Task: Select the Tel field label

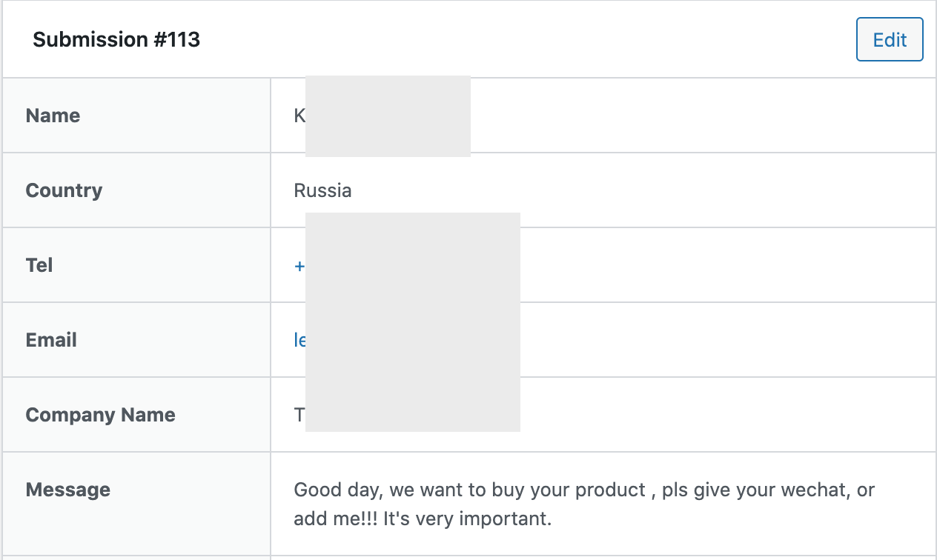Action: pos(39,265)
